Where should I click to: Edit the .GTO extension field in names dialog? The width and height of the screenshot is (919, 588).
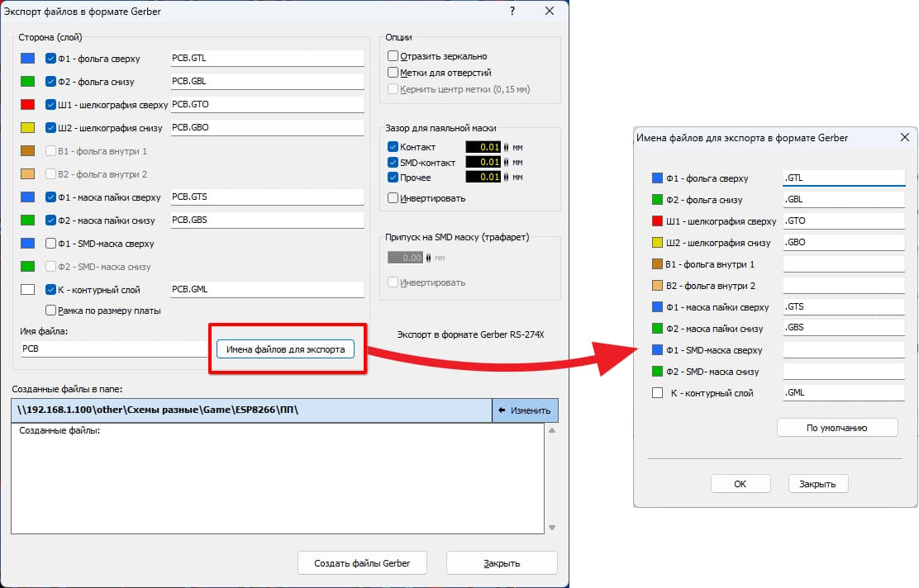844,220
